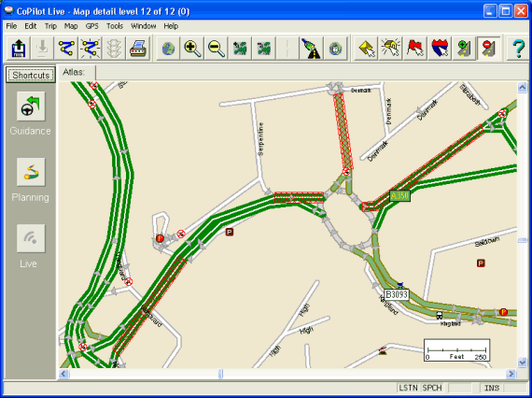The width and height of the screenshot is (532, 398).
Task: Click the B3093 road label on map
Action: point(397,294)
